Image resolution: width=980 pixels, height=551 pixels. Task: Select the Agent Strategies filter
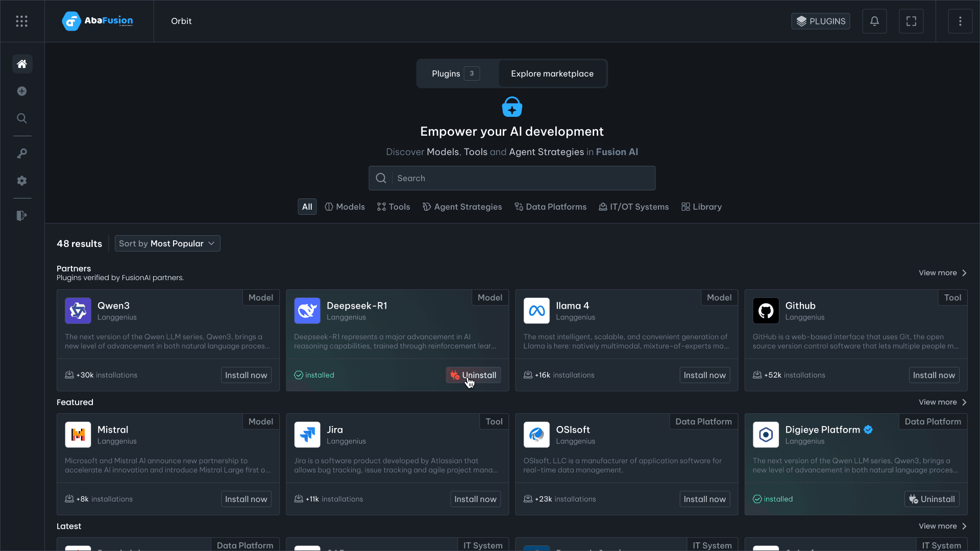click(462, 207)
